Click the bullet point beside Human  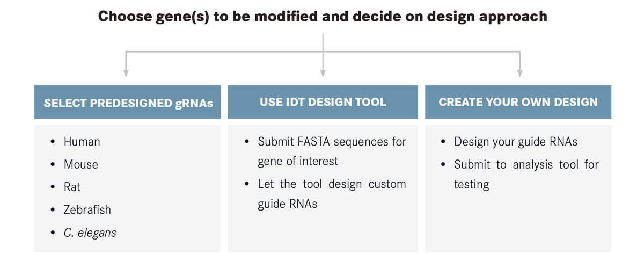point(53,142)
